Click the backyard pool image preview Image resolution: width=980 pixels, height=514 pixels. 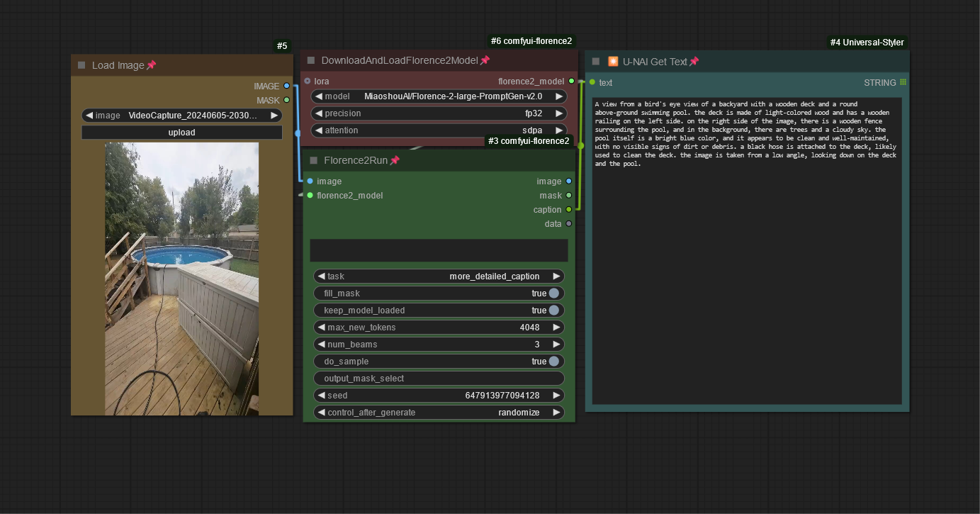click(x=181, y=278)
